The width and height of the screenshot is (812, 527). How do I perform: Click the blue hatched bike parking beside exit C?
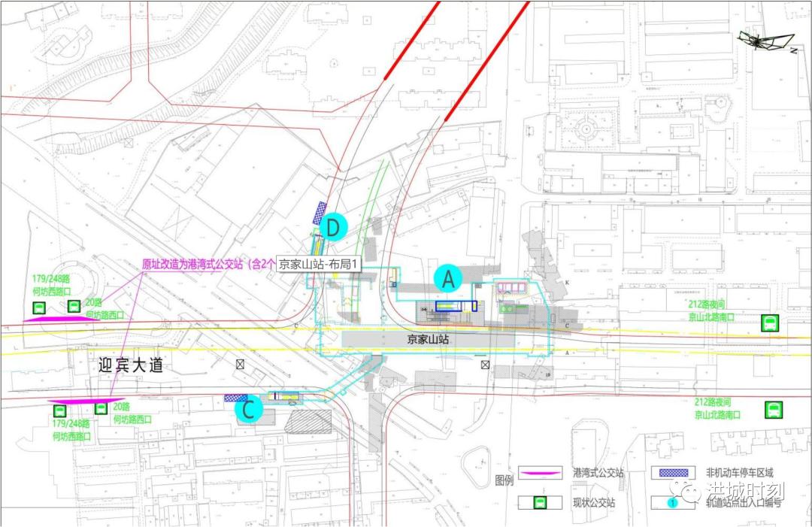click(x=235, y=398)
